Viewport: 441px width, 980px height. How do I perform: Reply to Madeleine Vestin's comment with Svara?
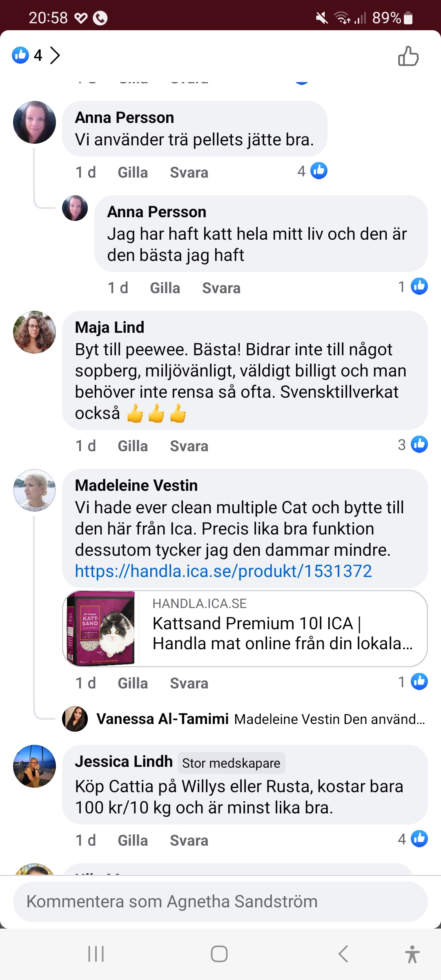[x=189, y=684]
